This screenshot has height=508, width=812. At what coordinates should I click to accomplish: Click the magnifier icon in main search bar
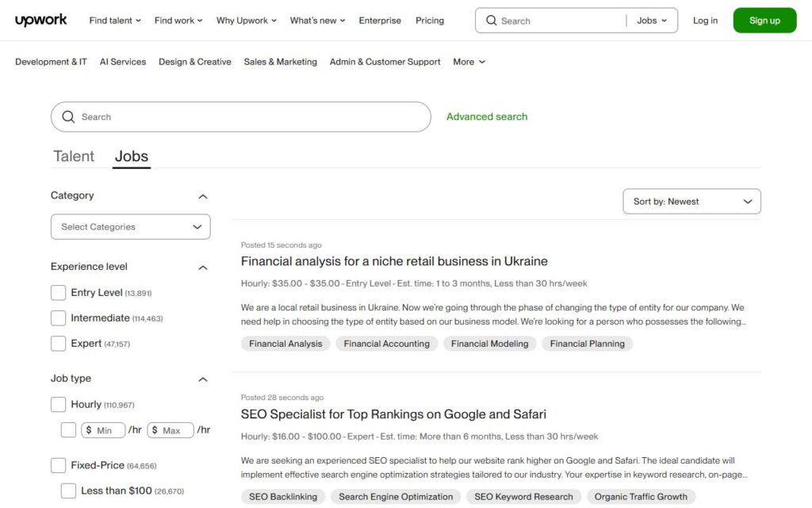68,117
